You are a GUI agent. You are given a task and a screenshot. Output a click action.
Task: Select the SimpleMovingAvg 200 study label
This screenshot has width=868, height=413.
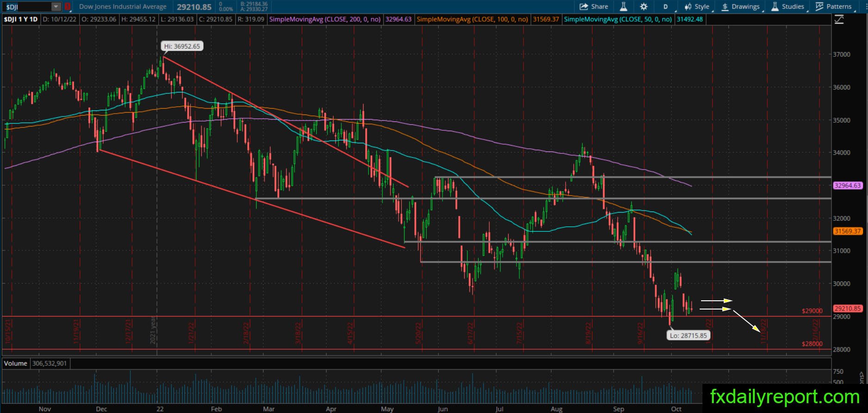coord(325,19)
